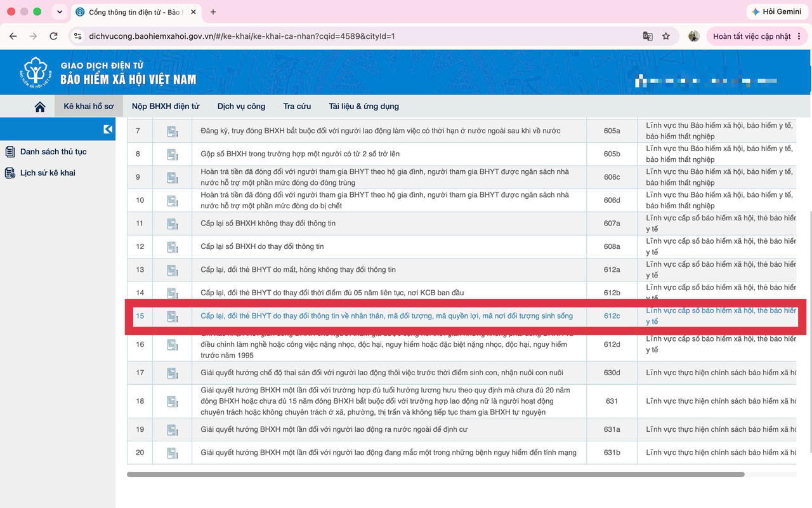
Task: Open a new browser tab
Action: [213, 11]
